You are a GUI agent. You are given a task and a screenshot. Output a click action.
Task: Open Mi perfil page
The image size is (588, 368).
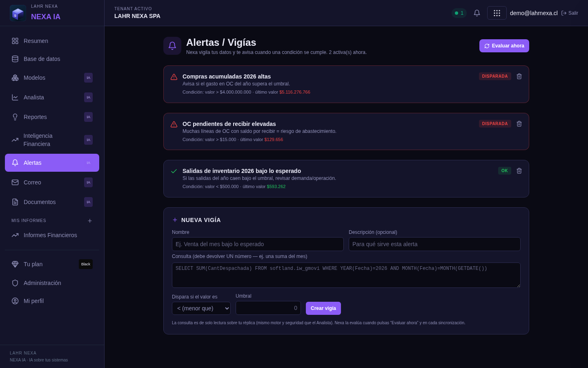pos(52,301)
